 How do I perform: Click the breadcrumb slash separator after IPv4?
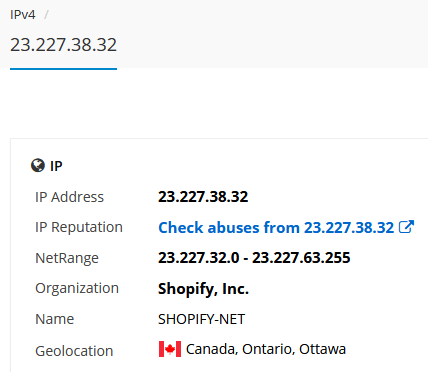pos(46,15)
